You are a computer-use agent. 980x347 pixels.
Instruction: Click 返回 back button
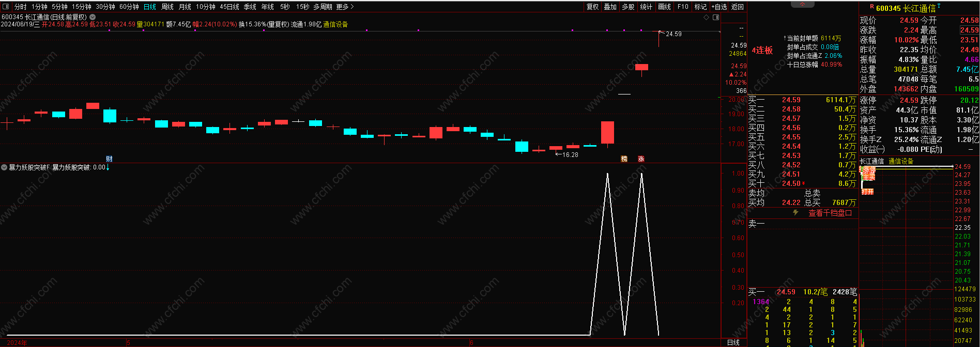tap(738, 7)
